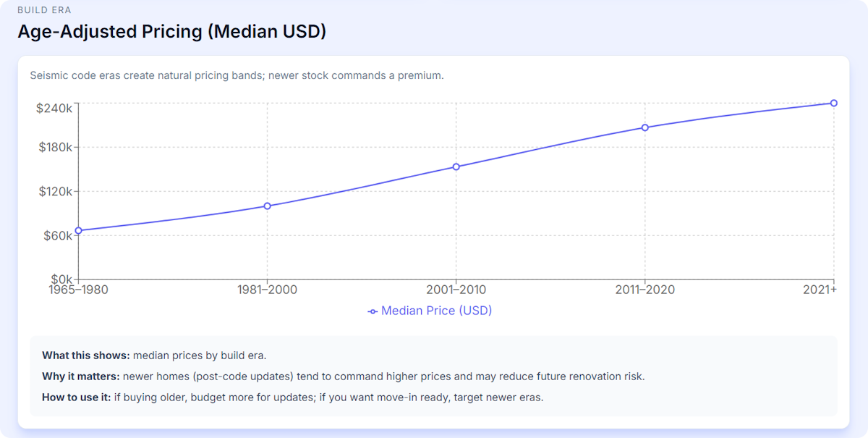Click the Age-Adjusted Pricing (Median USD) heading

172,32
